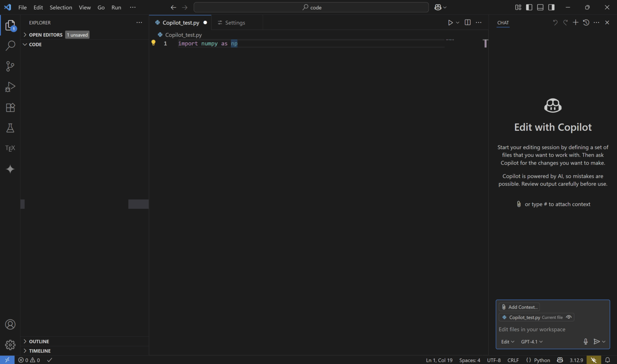
Task: Open the Source Control view
Action: 10,66
